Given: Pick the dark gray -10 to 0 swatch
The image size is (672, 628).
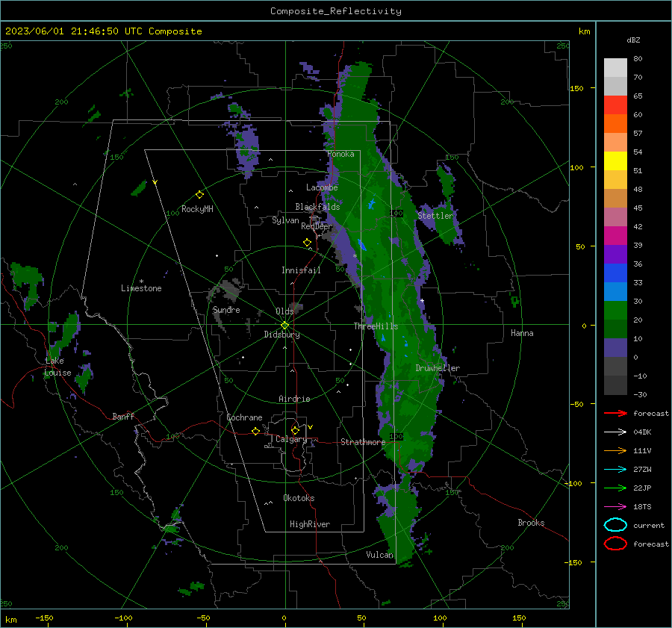Looking at the screenshot, I should coord(615,366).
